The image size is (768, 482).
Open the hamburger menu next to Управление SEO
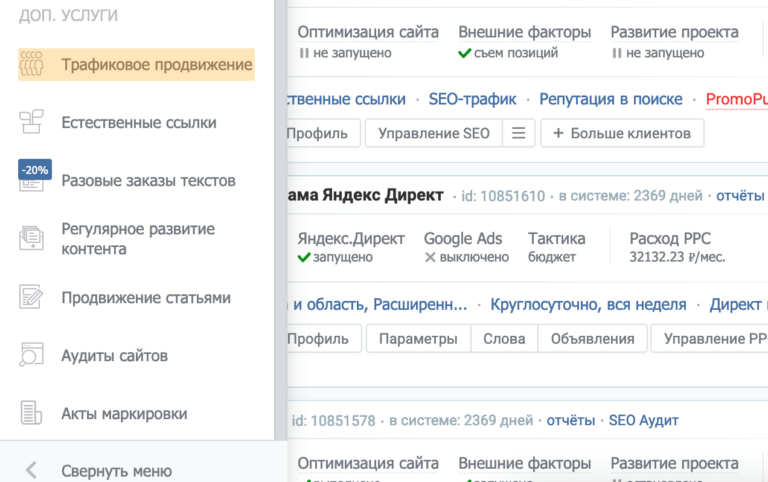point(518,133)
